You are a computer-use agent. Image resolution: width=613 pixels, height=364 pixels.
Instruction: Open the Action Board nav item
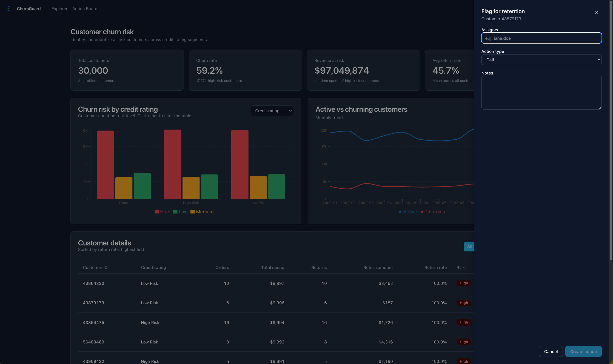tap(85, 9)
